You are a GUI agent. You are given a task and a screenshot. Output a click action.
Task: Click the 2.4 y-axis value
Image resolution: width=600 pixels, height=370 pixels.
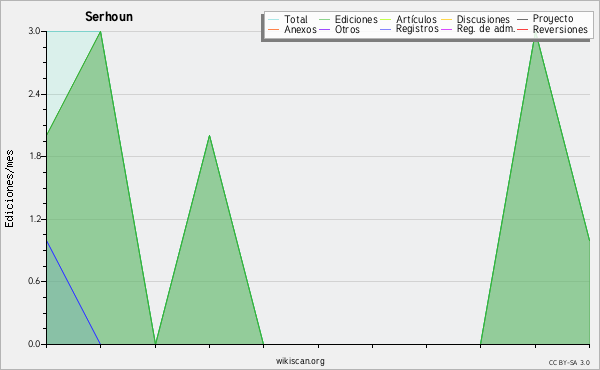34,94
